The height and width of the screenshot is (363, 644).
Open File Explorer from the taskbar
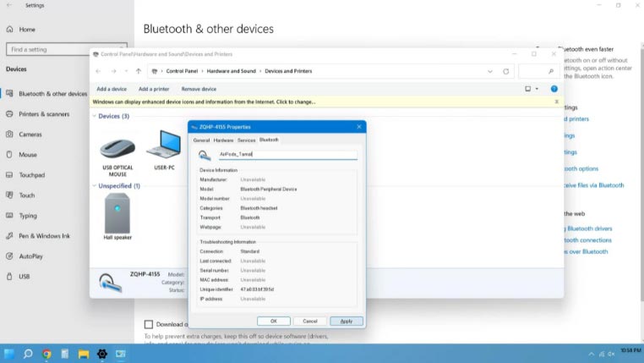coord(84,354)
